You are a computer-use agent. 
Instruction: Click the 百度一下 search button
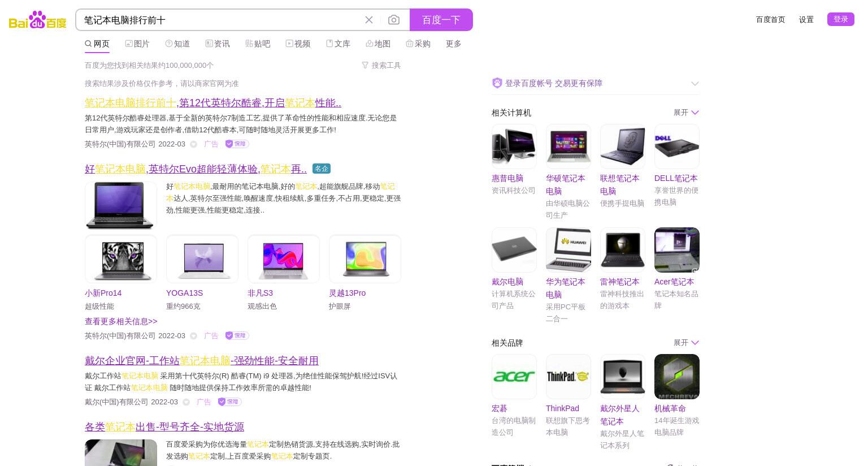click(441, 20)
